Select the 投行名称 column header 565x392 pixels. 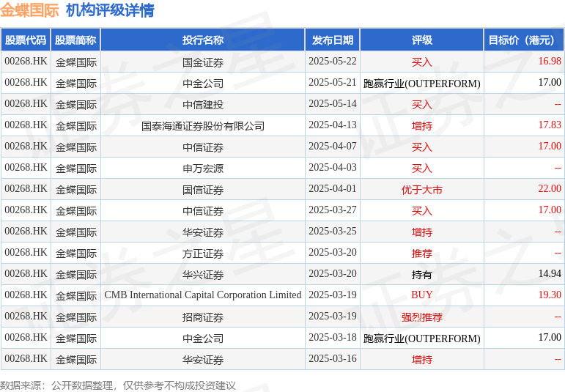click(203, 40)
